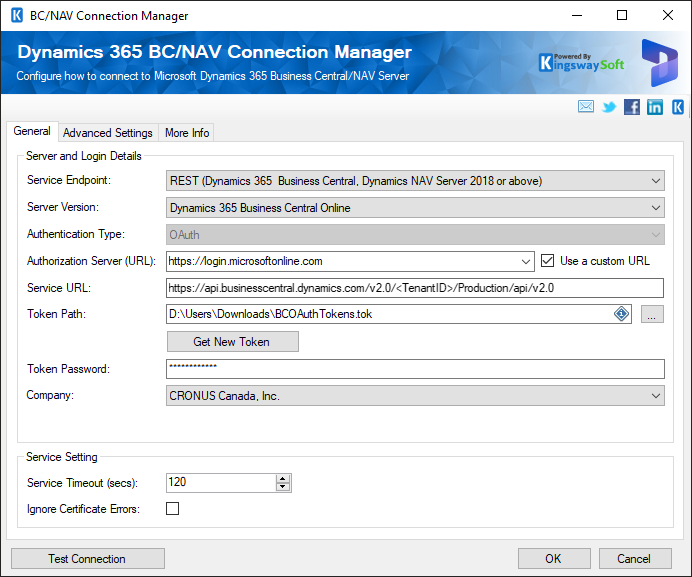Viewport: 692px width, 577px height.
Task: Open the Twitter bird icon link
Action: (609, 107)
